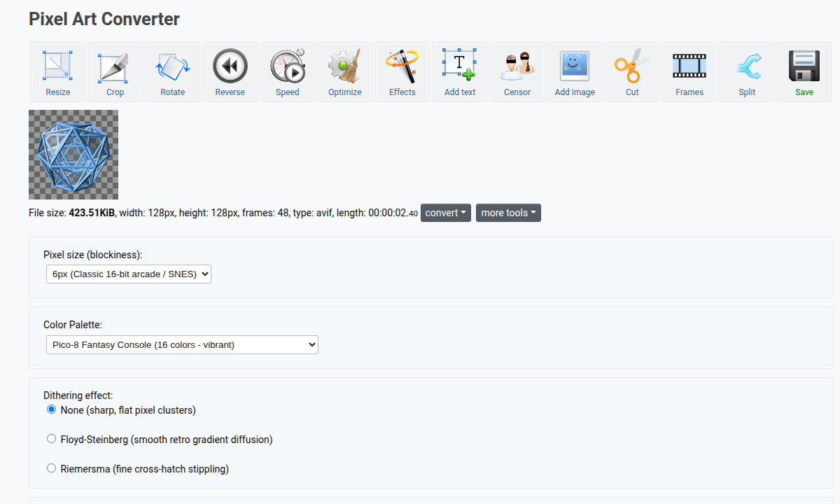
Task: Expand the convert dropdown button
Action: pos(446,213)
